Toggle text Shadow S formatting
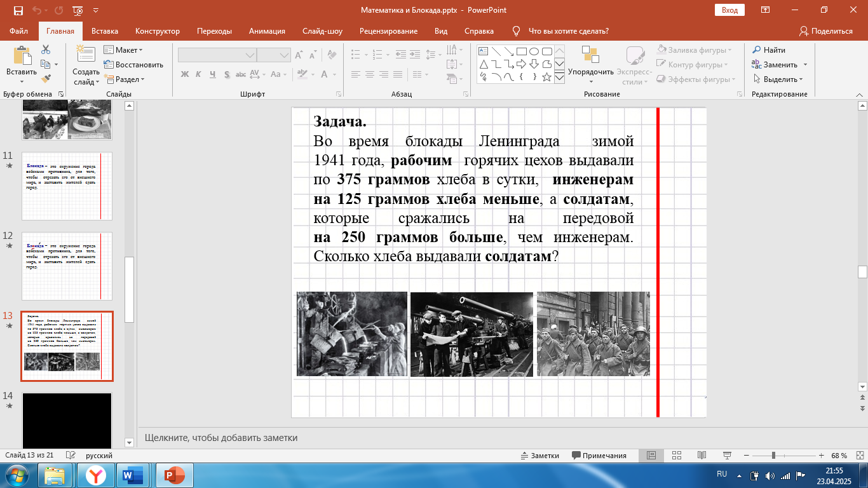Image resolution: width=868 pixels, height=488 pixels. [x=227, y=74]
